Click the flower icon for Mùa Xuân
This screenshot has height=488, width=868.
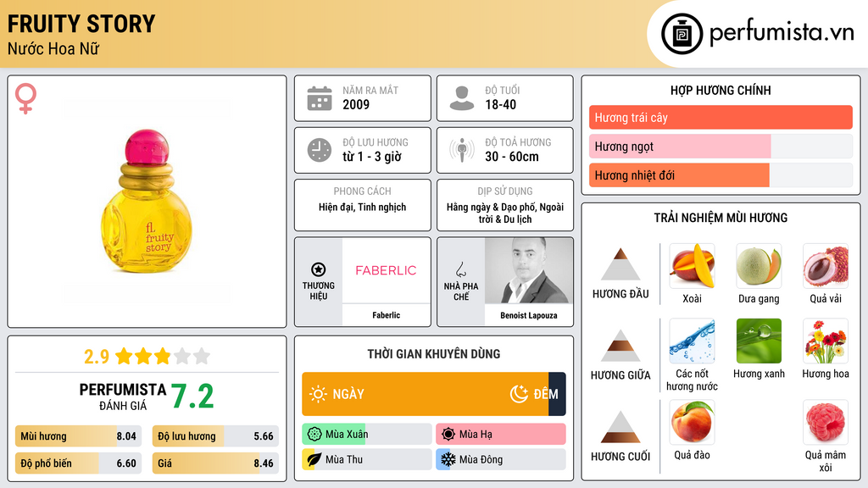tap(314, 435)
